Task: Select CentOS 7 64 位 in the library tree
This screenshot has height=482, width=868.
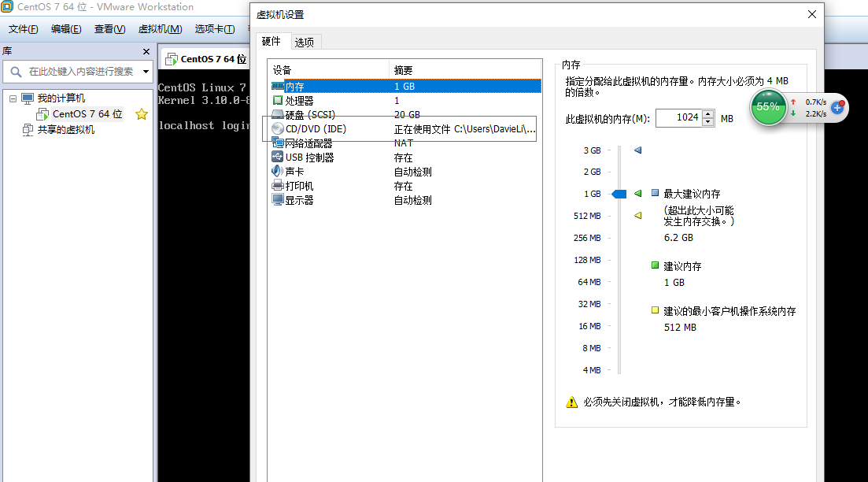Action: (x=87, y=114)
